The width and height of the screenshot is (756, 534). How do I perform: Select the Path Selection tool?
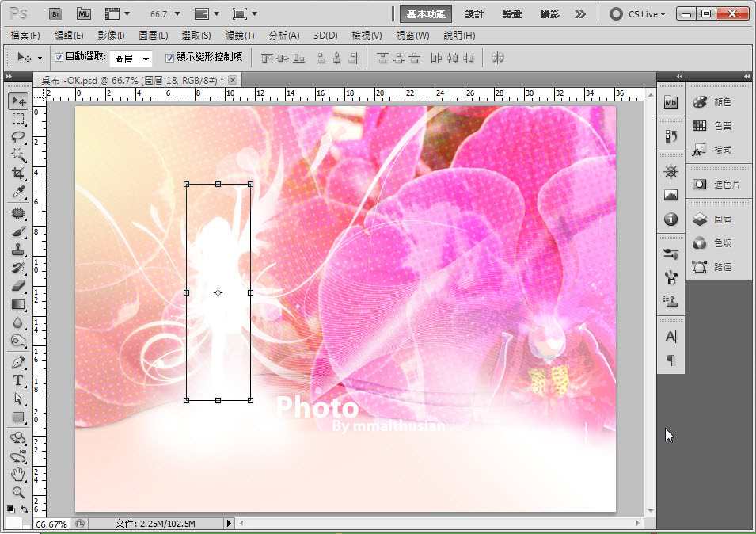[18, 399]
